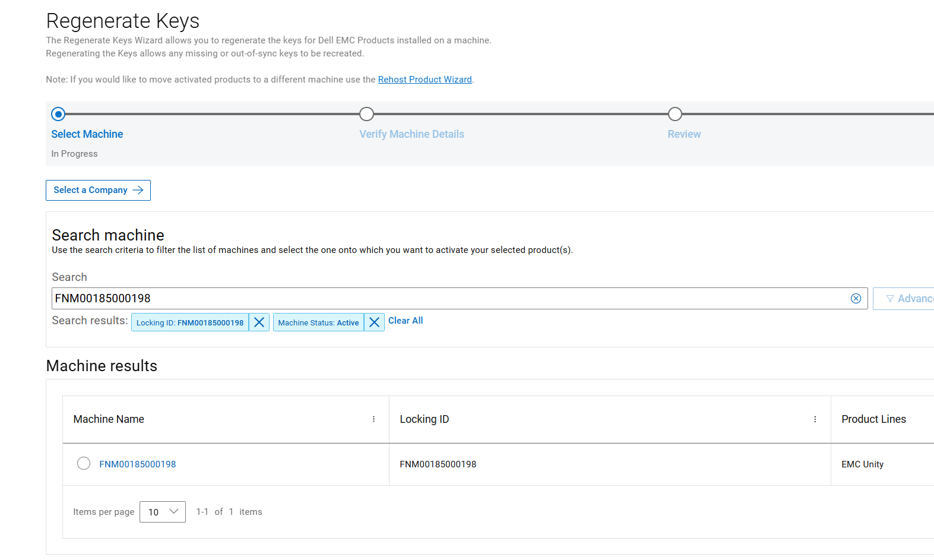Screen dimensions: 934x560
Task: Open the Items per page dropdown
Action: tap(163, 512)
